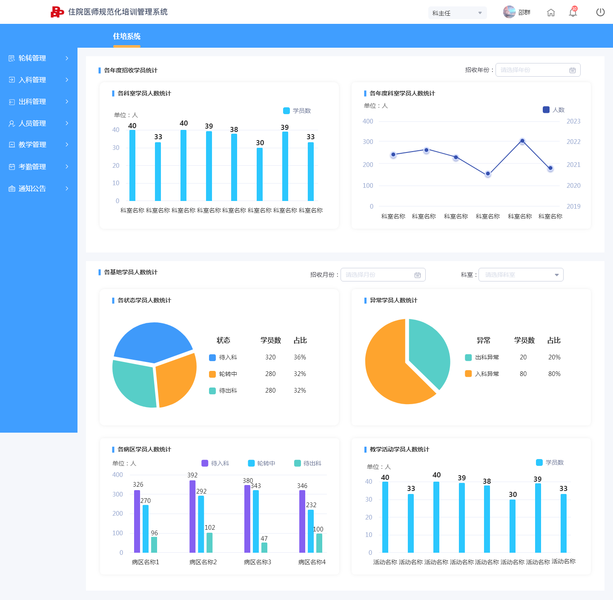This screenshot has height=600, width=613.
Task: Click orange 轮转中 swatch in status table
Action: [x=212, y=374]
